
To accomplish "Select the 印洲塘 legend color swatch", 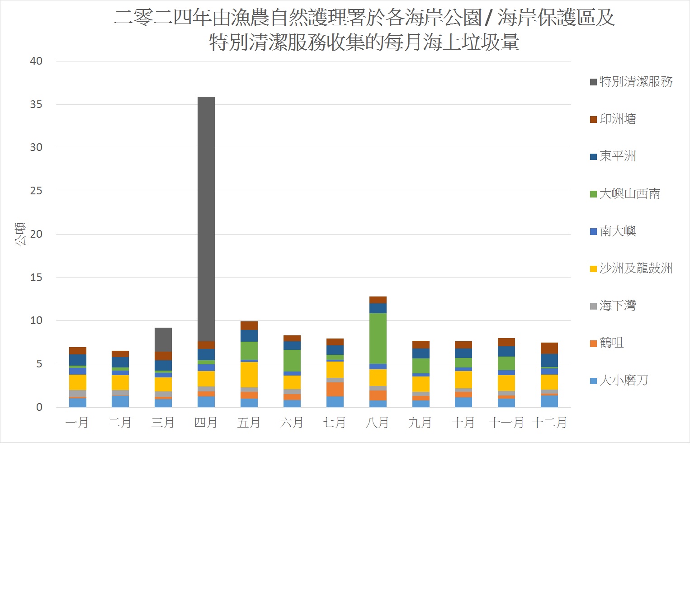I will [593, 119].
